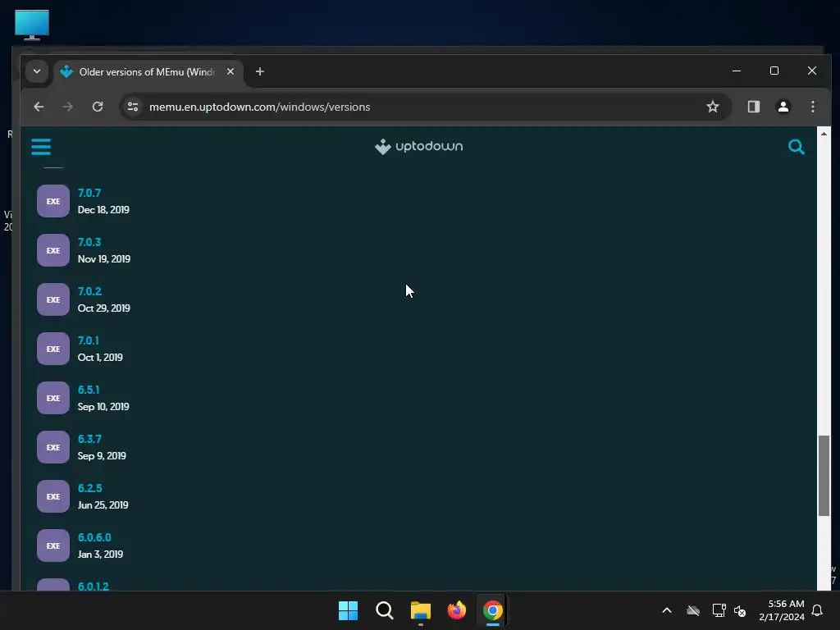Image resolution: width=840 pixels, height=630 pixels.
Task: Click the page vertical scrollbar thumb
Action: (824, 476)
